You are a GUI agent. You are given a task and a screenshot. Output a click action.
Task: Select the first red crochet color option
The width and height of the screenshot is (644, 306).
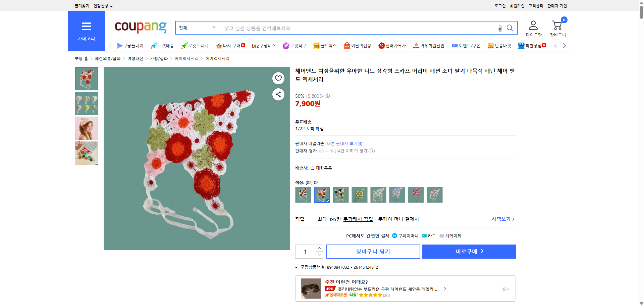(x=303, y=195)
